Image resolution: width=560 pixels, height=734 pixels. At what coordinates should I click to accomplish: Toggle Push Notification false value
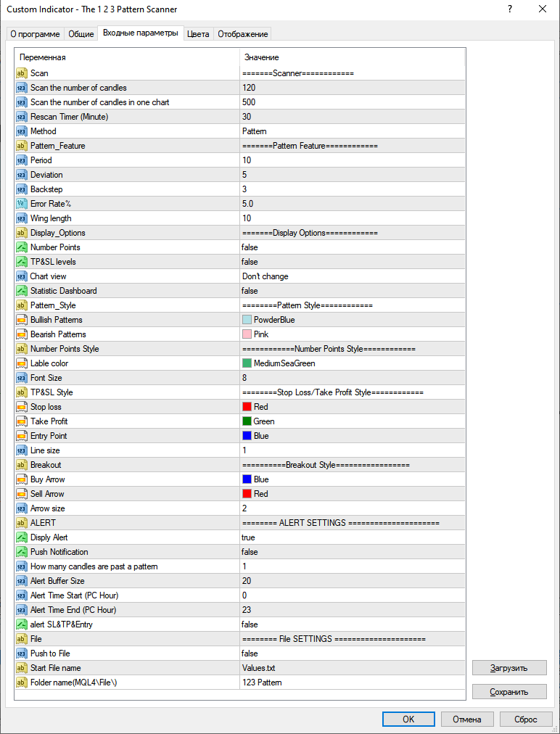352,552
